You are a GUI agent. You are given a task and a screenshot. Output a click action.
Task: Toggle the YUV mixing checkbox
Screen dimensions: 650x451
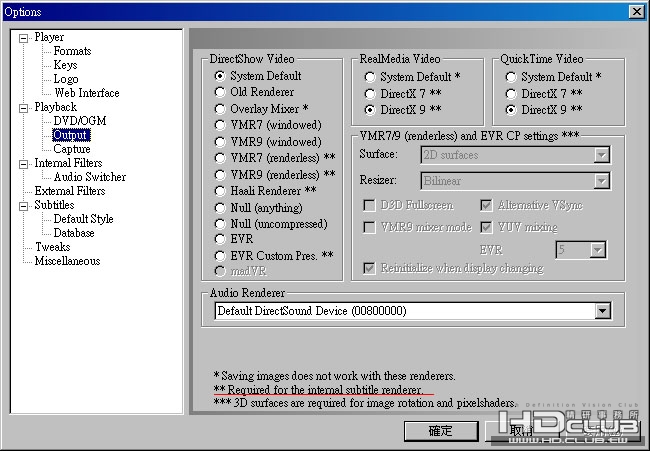tap(486, 227)
